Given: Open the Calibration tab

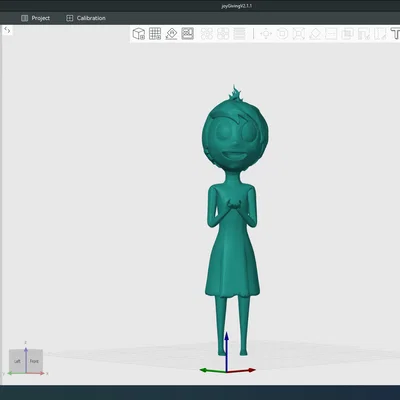Looking at the screenshot, I should (86, 18).
